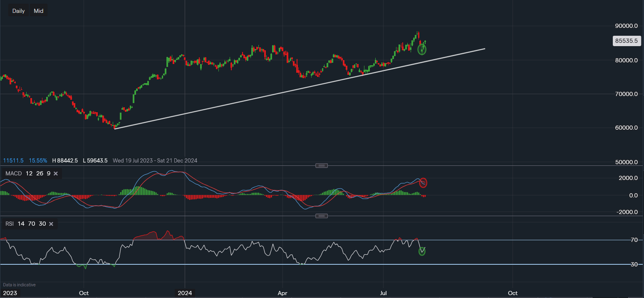
Task: Click the resize handle above RSI panel
Action: point(322,216)
